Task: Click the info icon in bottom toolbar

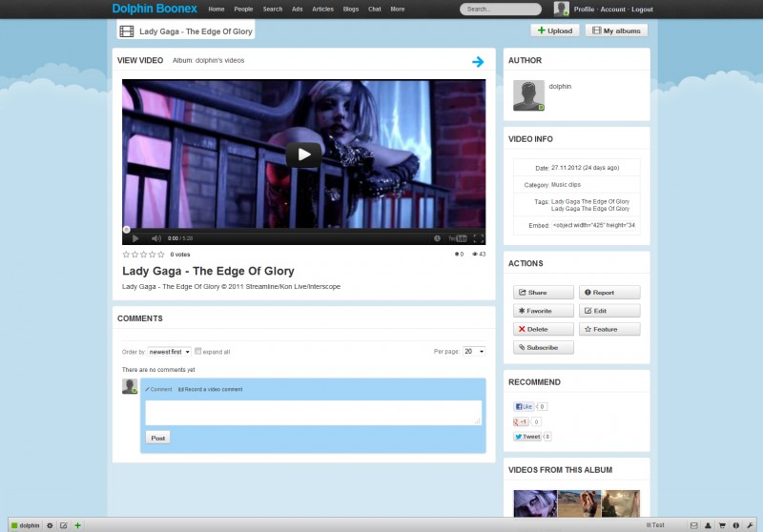Action: pyautogui.click(x=736, y=525)
